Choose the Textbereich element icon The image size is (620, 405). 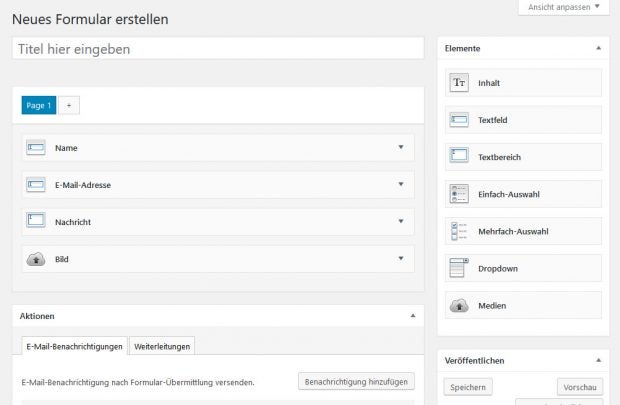pyautogui.click(x=459, y=157)
